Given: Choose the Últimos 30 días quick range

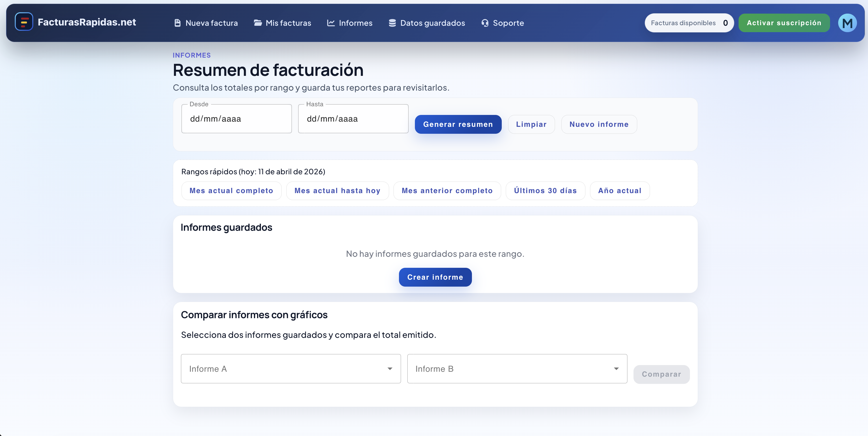Looking at the screenshot, I should 545,190.
